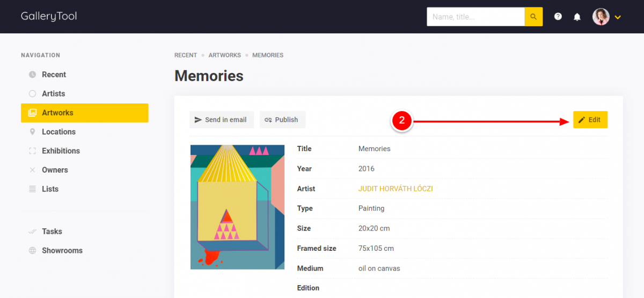The width and height of the screenshot is (644, 298).
Task: Click the Locations pin icon
Action: [x=32, y=132]
